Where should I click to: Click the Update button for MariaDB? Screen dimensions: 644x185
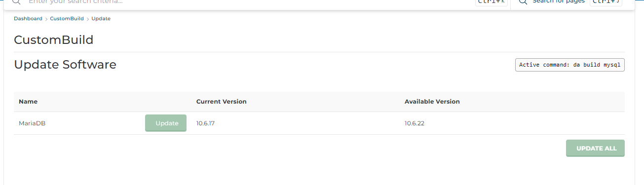pos(166,123)
